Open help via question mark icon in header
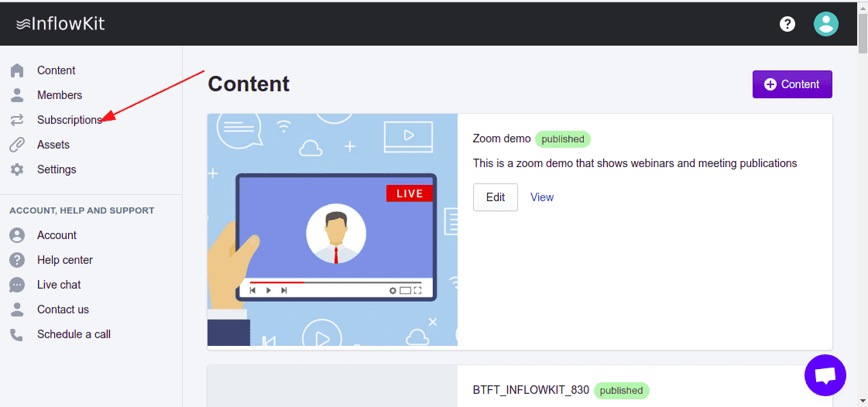868x407 pixels. [787, 24]
